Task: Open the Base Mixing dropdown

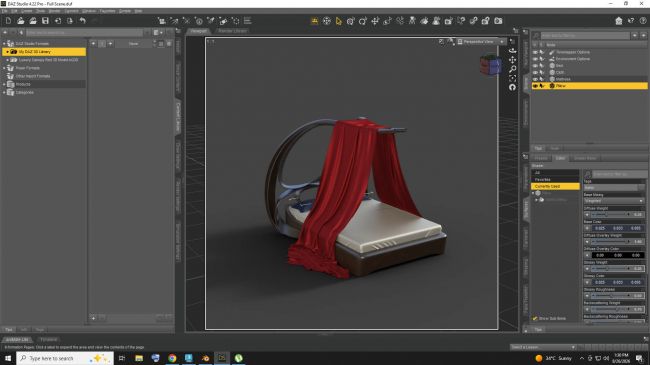Action: (x=614, y=201)
